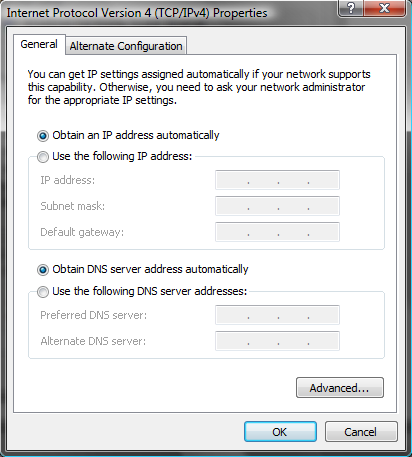Click the Cancel button
The height and width of the screenshot is (457, 412).
tap(361, 432)
